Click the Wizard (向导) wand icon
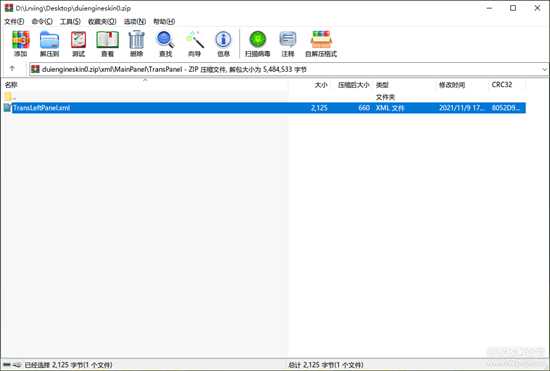This screenshot has width=550, height=371. click(195, 40)
